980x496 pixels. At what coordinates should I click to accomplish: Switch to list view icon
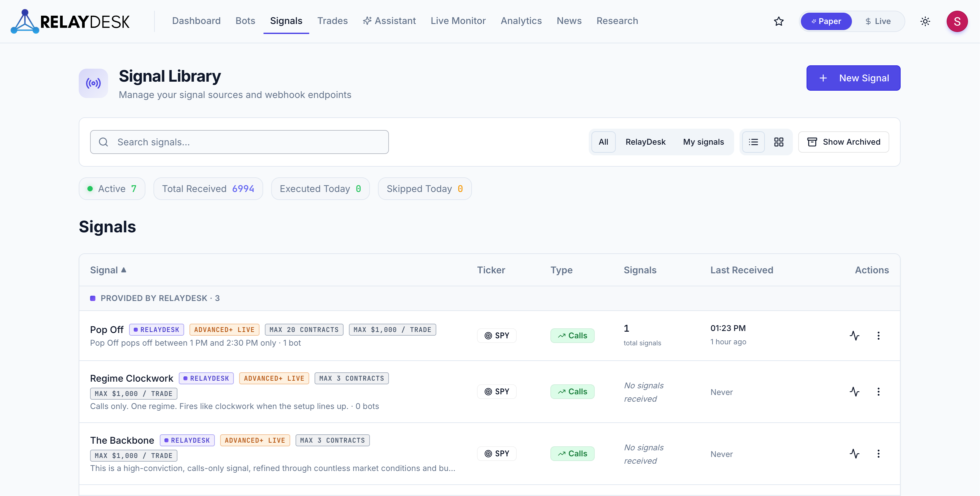point(753,142)
